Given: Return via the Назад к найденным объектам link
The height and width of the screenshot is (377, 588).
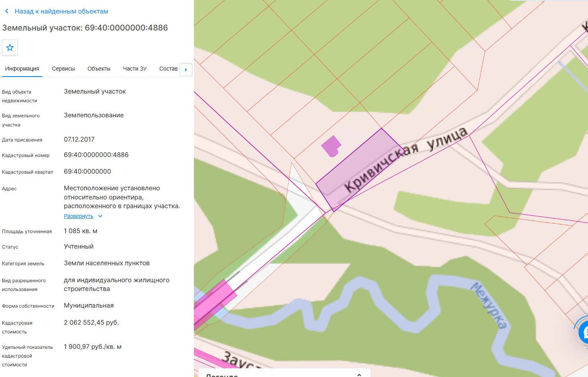Looking at the screenshot, I should pos(61,11).
